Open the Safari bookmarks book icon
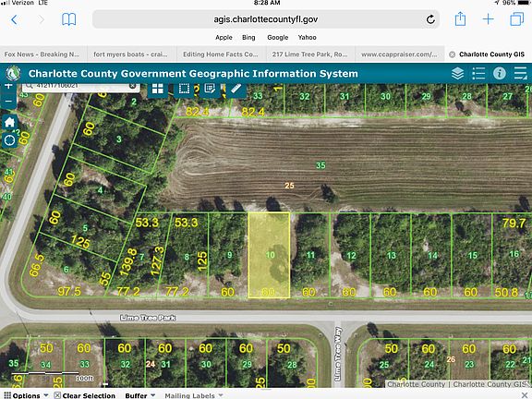 [x=68, y=19]
